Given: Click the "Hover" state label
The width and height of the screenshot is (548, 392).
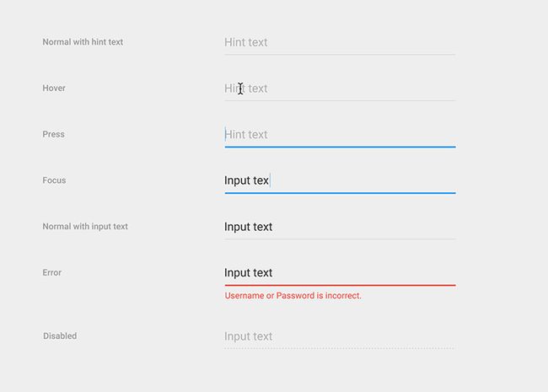Looking at the screenshot, I should (54, 88).
